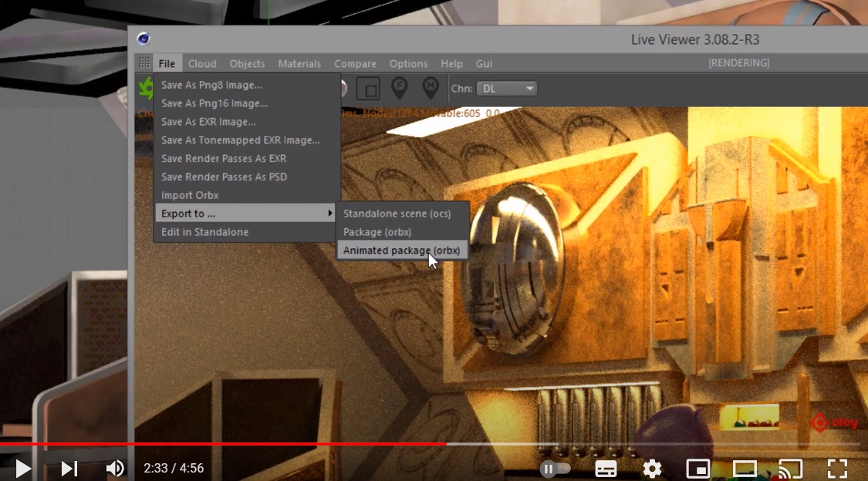Open the Objects menu
Image resolution: width=868 pixels, height=481 pixels.
(247, 63)
